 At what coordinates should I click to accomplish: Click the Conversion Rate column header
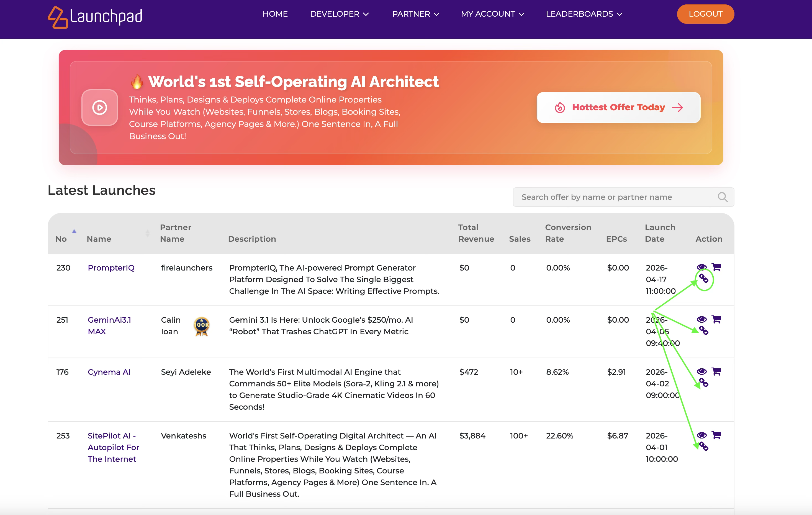tap(568, 233)
